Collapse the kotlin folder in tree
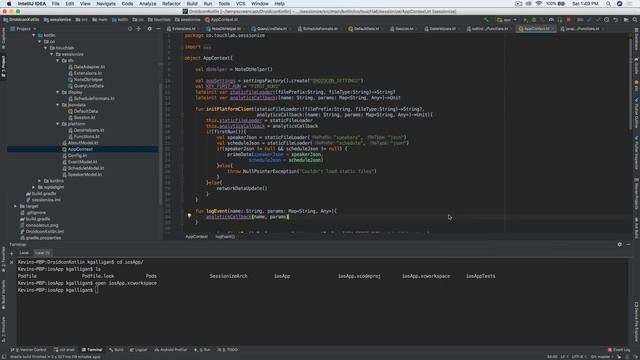Viewport: 640px width, 360px height. click(33, 36)
